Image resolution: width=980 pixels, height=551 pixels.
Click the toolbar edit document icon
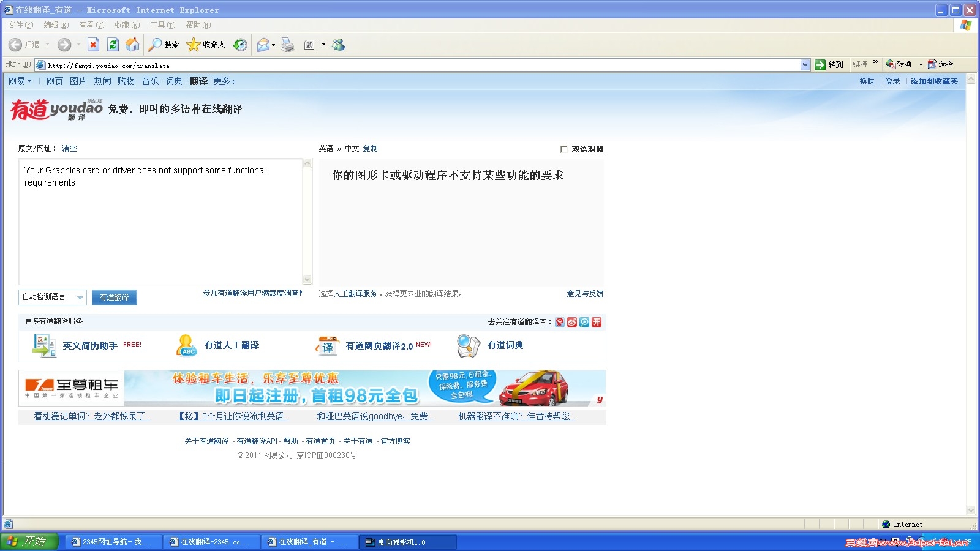point(309,45)
